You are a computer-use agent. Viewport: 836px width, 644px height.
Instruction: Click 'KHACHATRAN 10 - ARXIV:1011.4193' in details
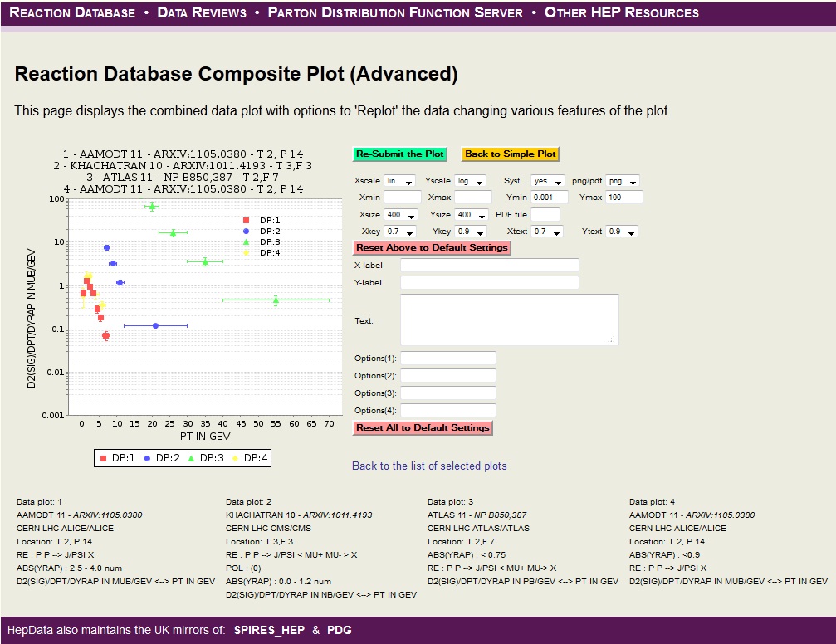click(x=299, y=515)
